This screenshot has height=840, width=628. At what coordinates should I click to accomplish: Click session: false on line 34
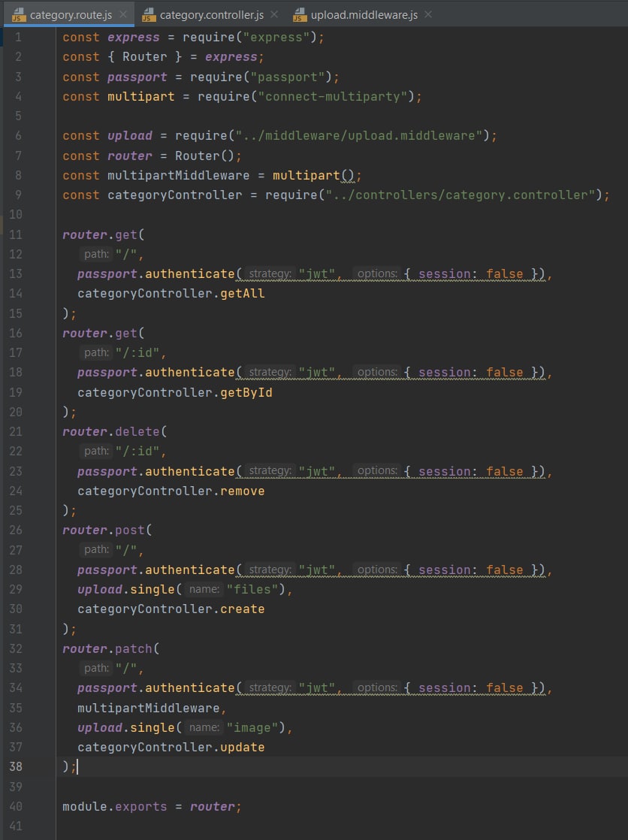[x=471, y=688]
